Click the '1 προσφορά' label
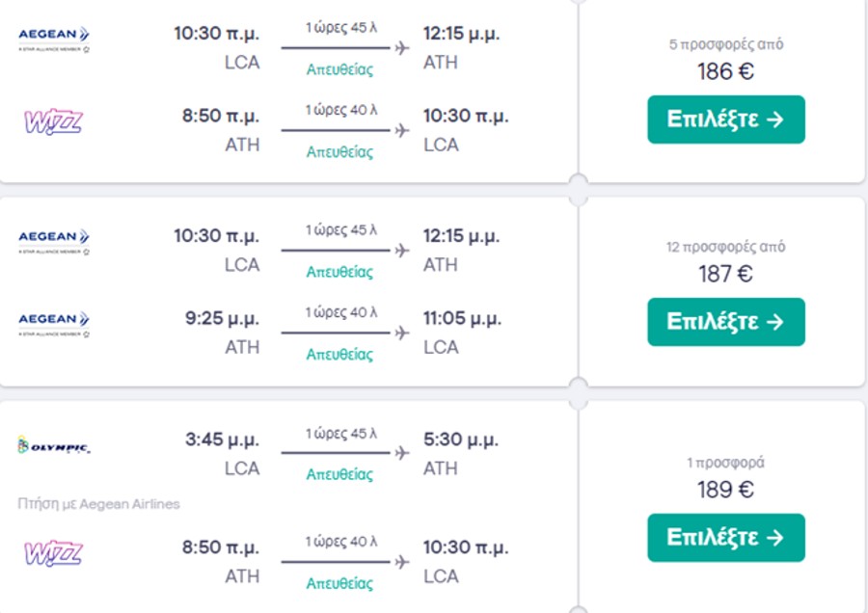Viewport: 868px width, 613px height. pyautogui.click(x=725, y=463)
